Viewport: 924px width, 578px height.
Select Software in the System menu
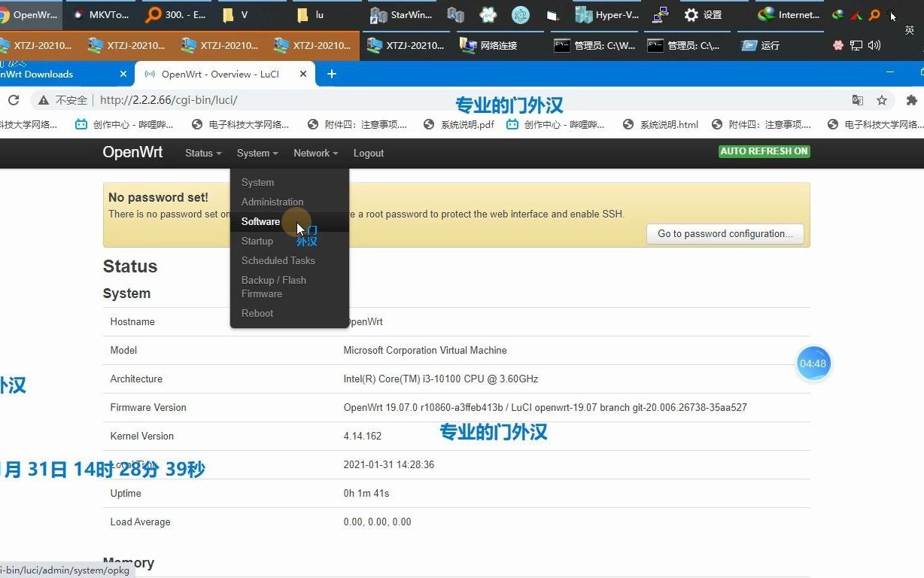[260, 221]
